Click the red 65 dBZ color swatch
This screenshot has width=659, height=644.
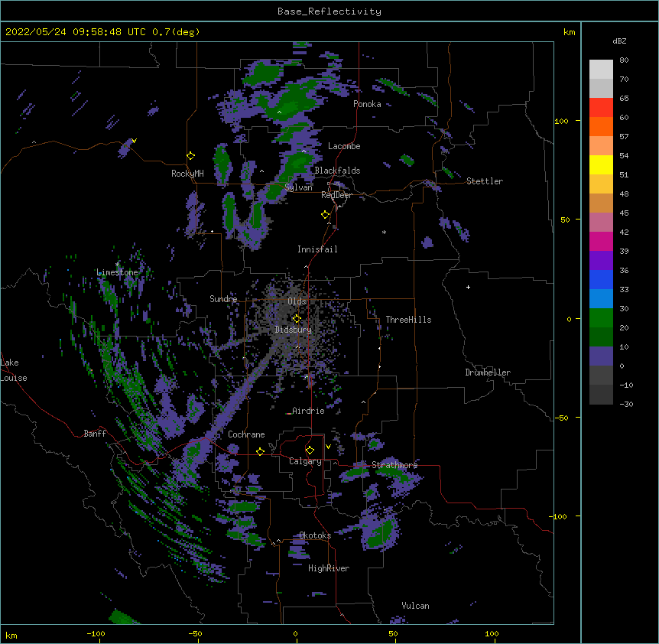click(x=601, y=107)
